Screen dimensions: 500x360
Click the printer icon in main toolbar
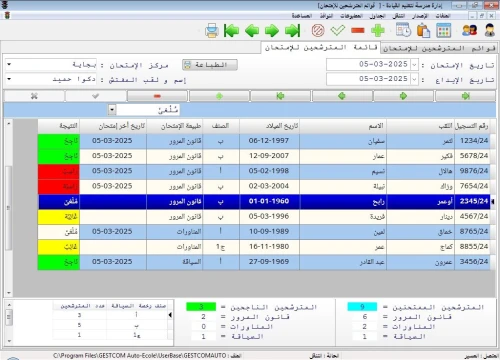(x=212, y=31)
